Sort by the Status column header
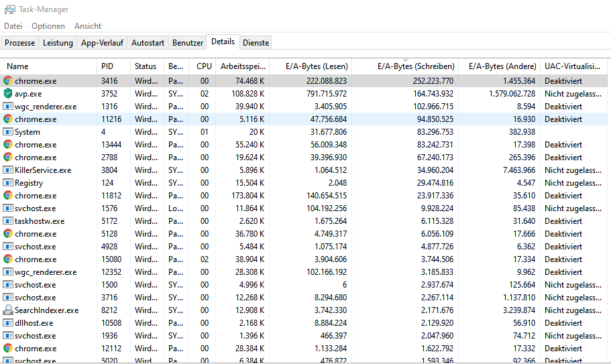Screen dimensions: 611x364 click(x=148, y=66)
